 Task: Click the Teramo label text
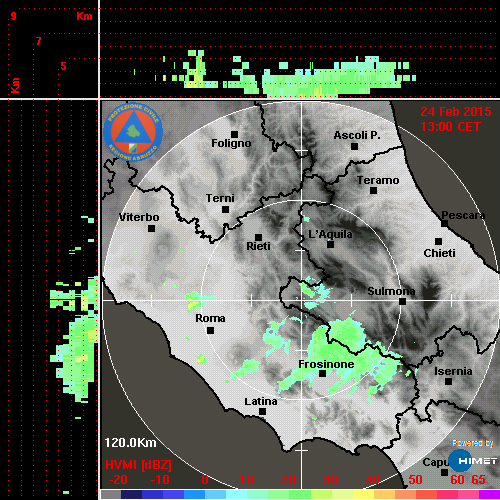click(x=378, y=180)
